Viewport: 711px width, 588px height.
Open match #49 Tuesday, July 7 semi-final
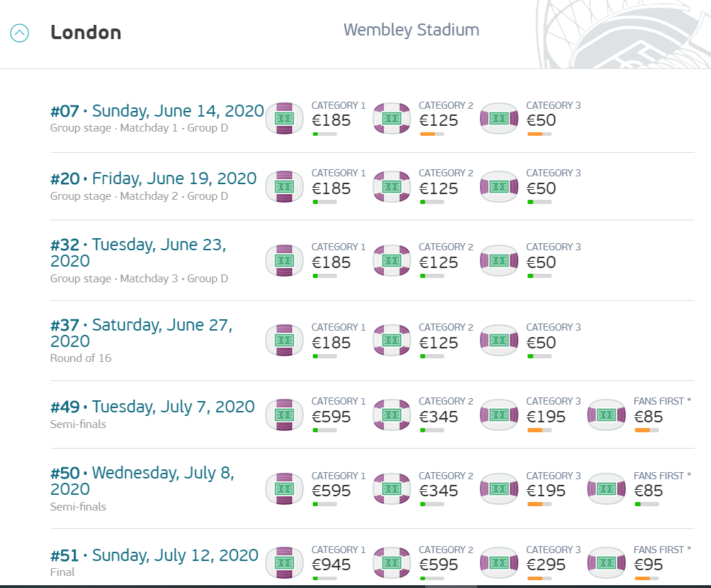click(152, 407)
